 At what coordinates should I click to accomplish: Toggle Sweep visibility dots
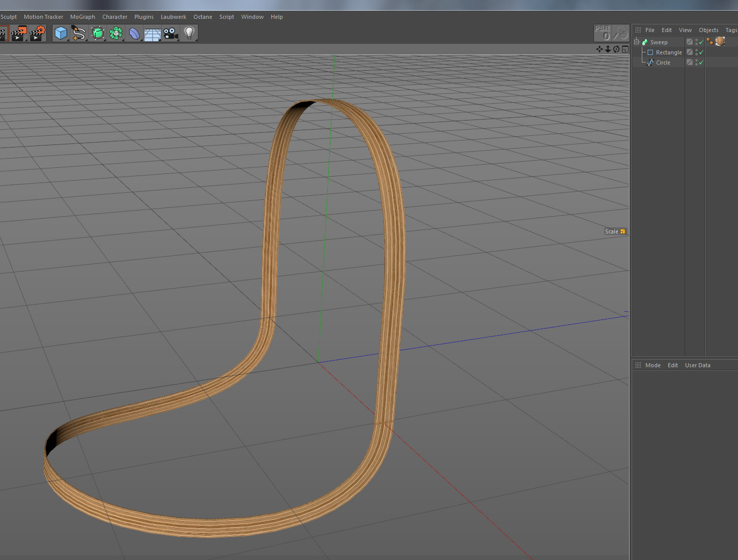tap(696, 42)
